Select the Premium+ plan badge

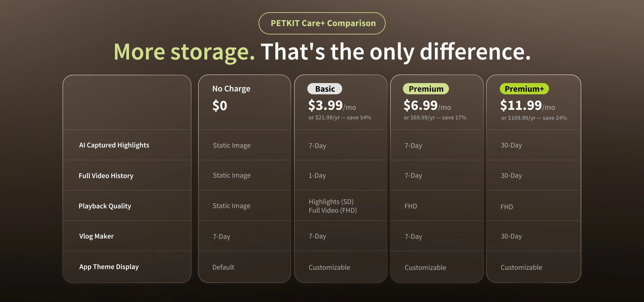coord(524,89)
